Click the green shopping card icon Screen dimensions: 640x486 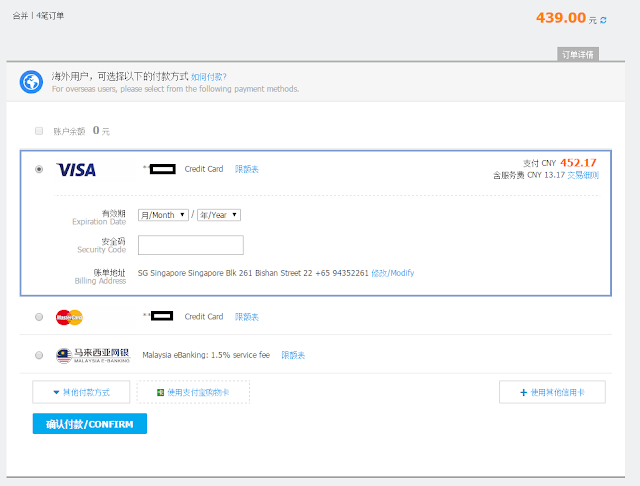pyautogui.click(x=160, y=393)
